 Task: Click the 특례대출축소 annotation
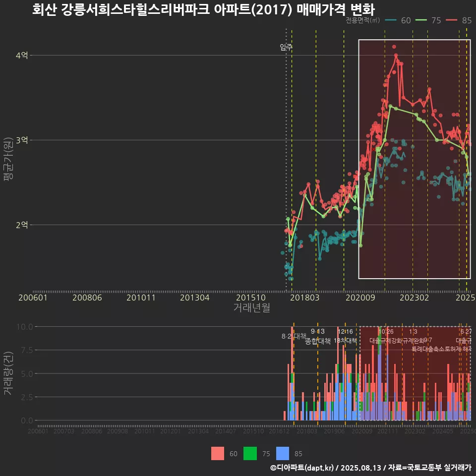click(x=428, y=349)
